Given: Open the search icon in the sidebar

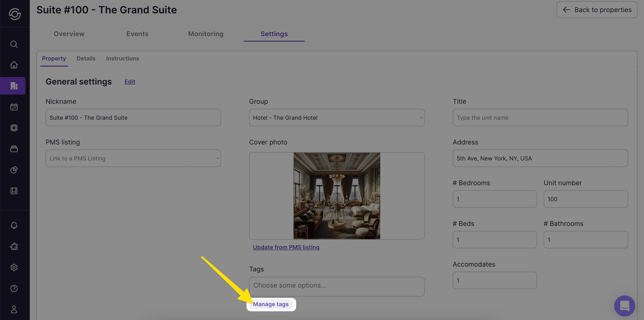Looking at the screenshot, I should point(14,44).
